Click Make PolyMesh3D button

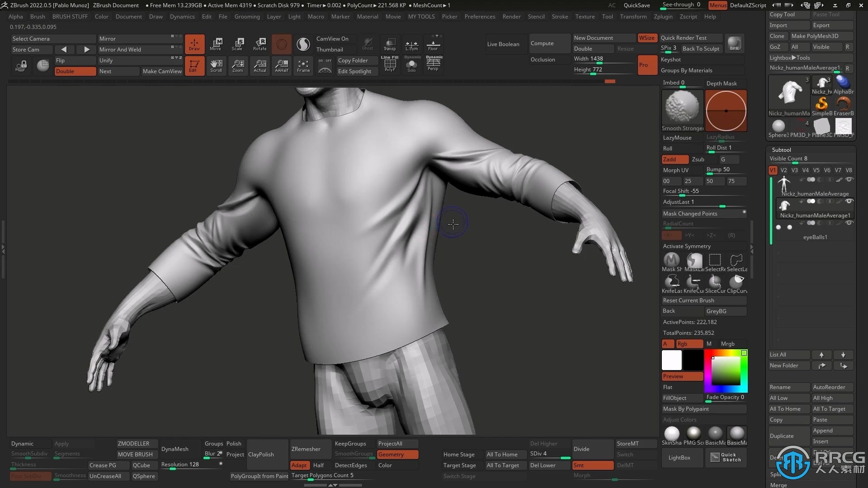821,36
